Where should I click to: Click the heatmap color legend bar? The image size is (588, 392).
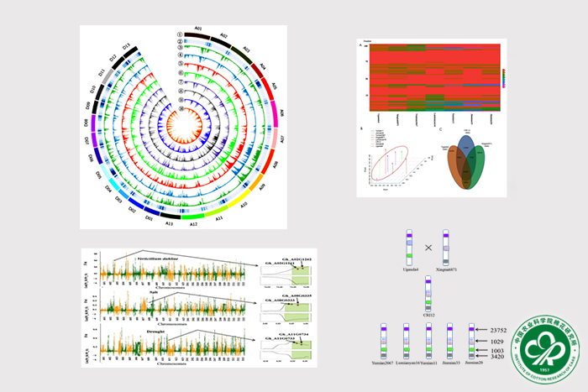[x=502, y=76]
